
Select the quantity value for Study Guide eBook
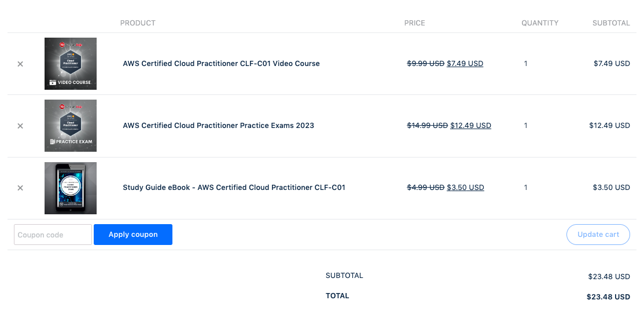tap(525, 188)
